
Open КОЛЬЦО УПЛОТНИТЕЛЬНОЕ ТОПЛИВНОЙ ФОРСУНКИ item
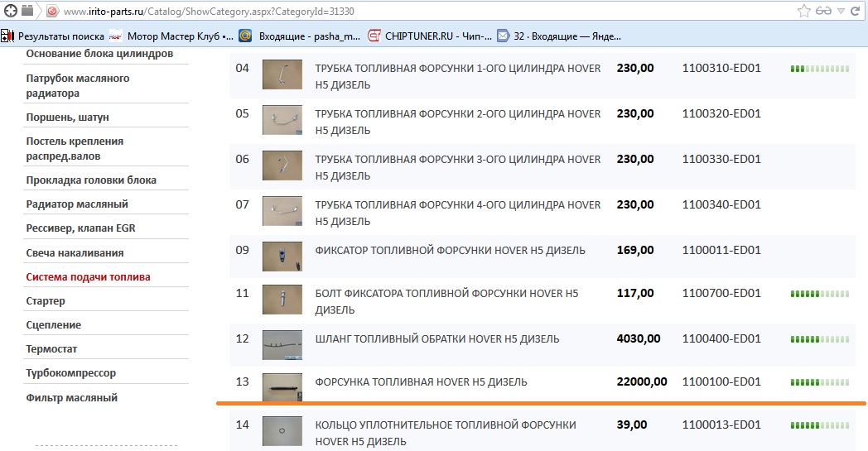point(446,433)
